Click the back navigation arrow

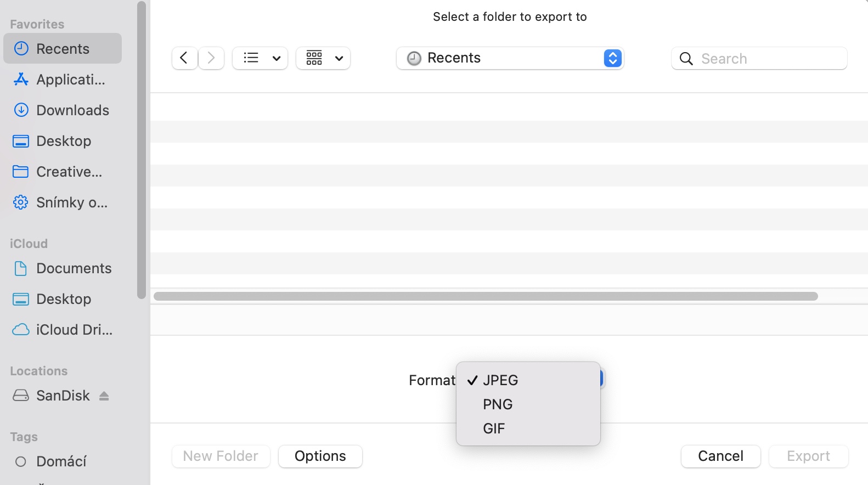pos(184,58)
